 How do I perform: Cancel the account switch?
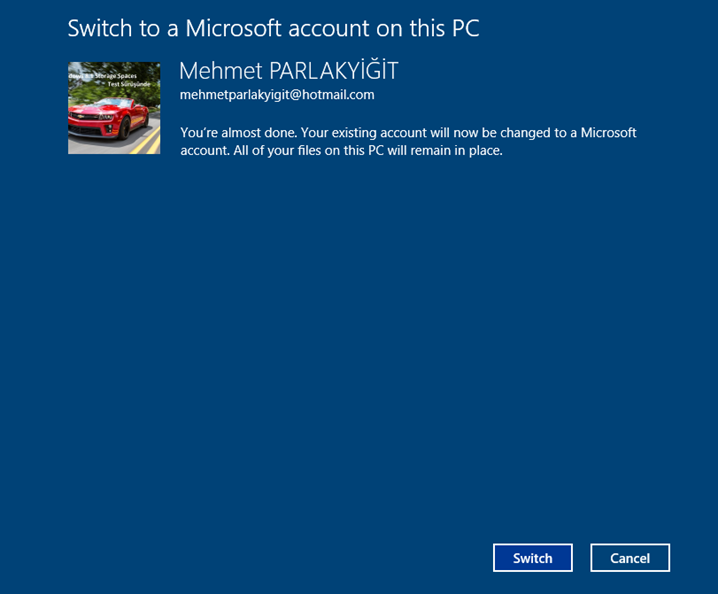pyautogui.click(x=630, y=558)
